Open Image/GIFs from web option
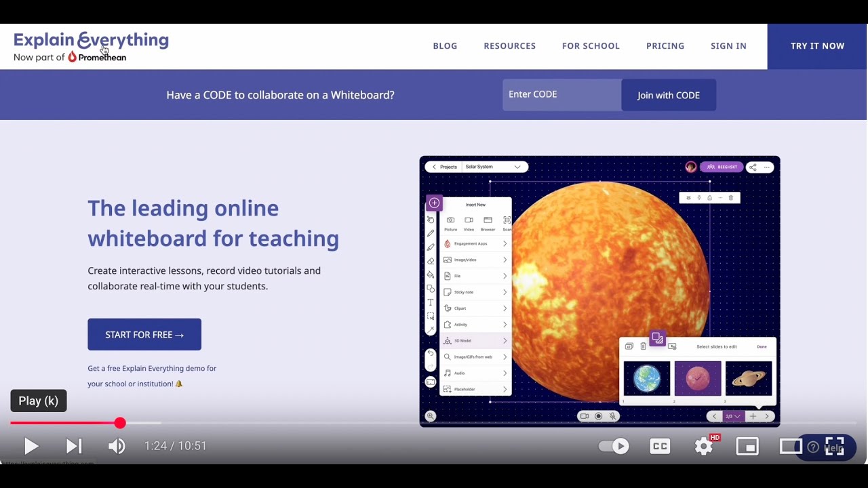Screen dimensions: 868x488 tap(475, 357)
